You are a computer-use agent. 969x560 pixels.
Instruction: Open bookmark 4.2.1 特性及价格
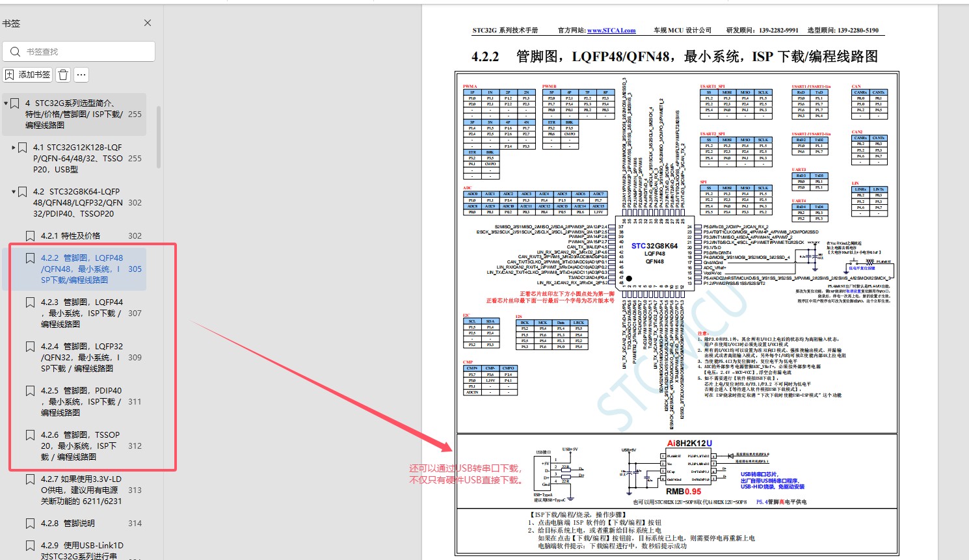pyautogui.click(x=70, y=235)
